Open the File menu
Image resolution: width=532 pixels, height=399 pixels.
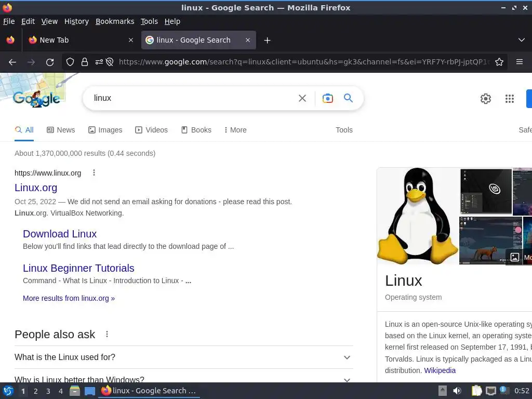pos(9,21)
